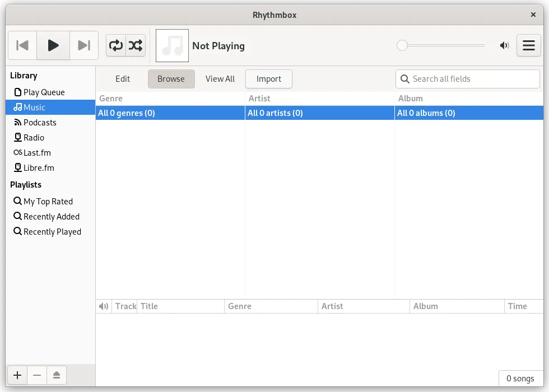Skip to the previous track
The width and height of the screenshot is (549, 392).
[22, 45]
